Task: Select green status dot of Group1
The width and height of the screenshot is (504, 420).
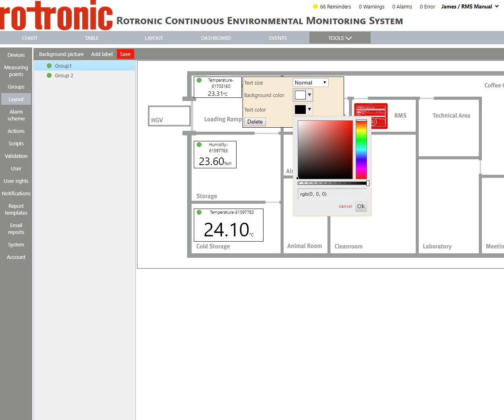Action: click(49, 66)
